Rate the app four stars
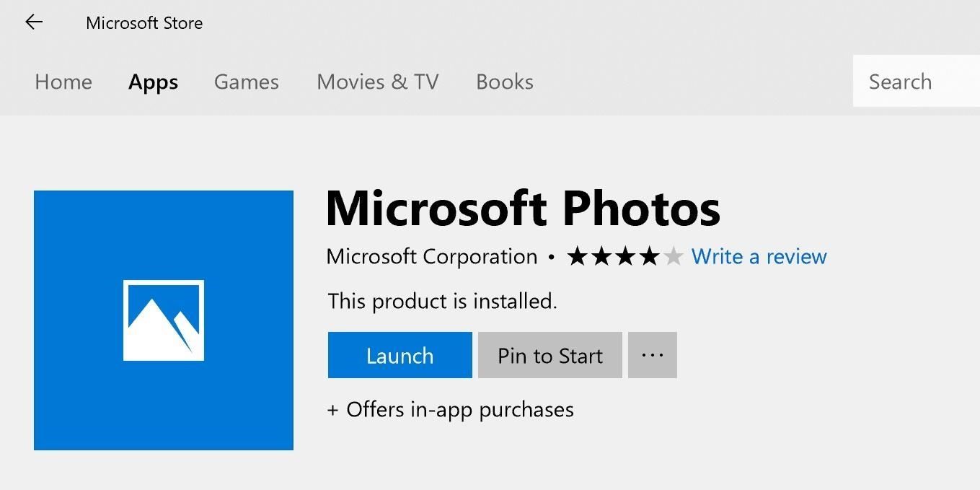The image size is (980, 490). (x=649, y=256)
